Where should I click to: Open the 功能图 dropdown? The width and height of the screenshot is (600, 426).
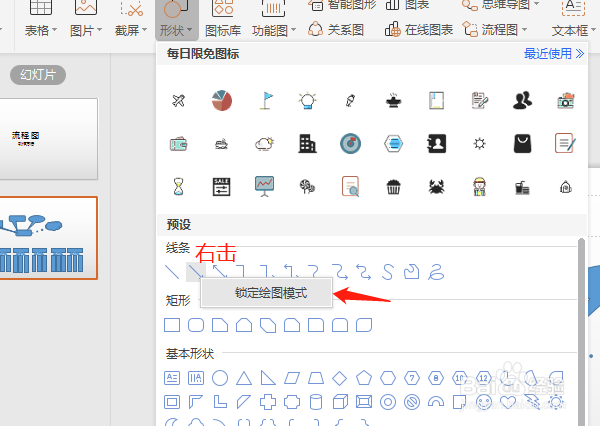pyautogui.click(x=274, y=19)
